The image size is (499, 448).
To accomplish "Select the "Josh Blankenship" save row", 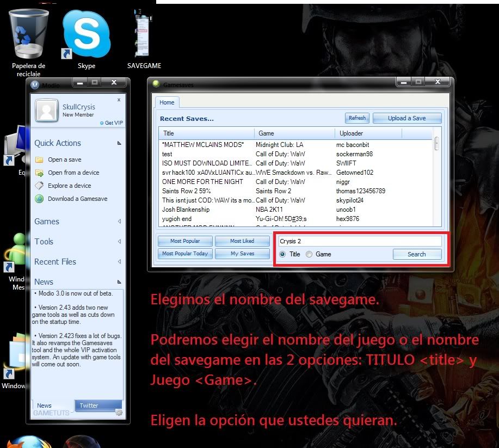I will click(296, 210).
